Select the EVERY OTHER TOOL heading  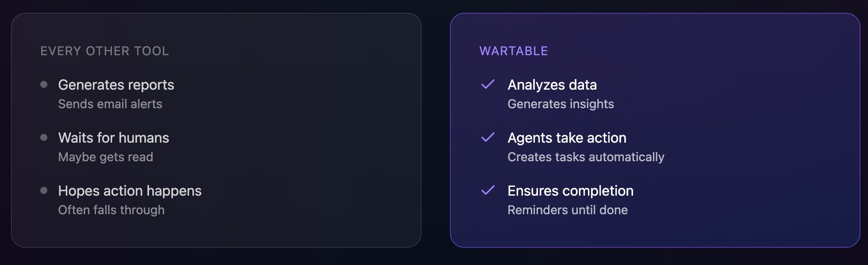104,51
